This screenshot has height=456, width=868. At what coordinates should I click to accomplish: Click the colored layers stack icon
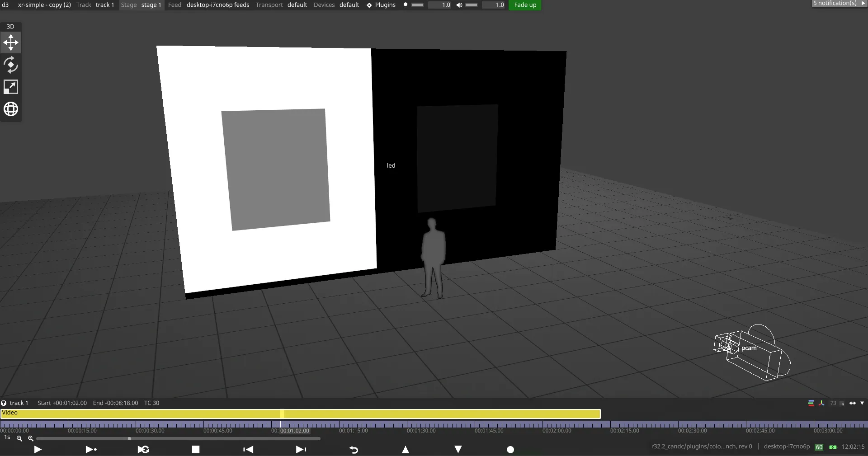(x=811, y=403)
